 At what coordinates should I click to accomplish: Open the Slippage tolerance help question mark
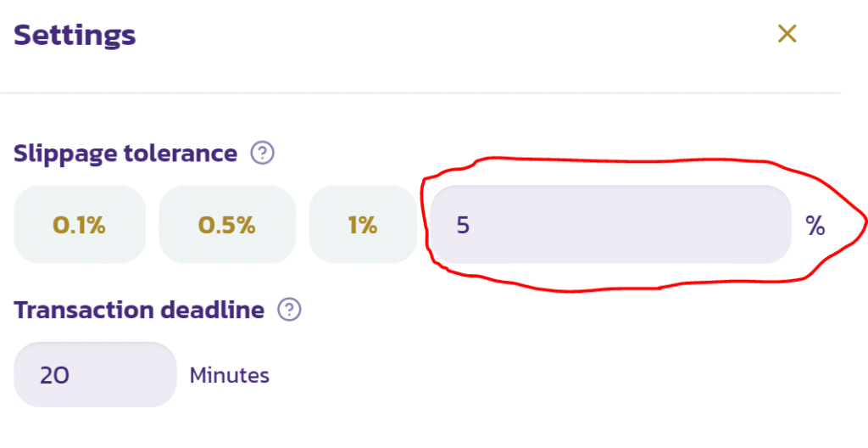coord(263,153)
